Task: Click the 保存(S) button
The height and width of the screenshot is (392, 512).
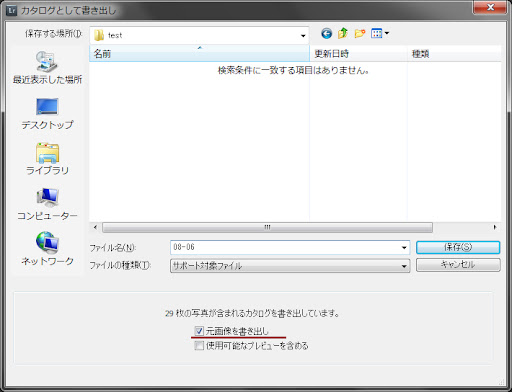Action: click(458, 247)
